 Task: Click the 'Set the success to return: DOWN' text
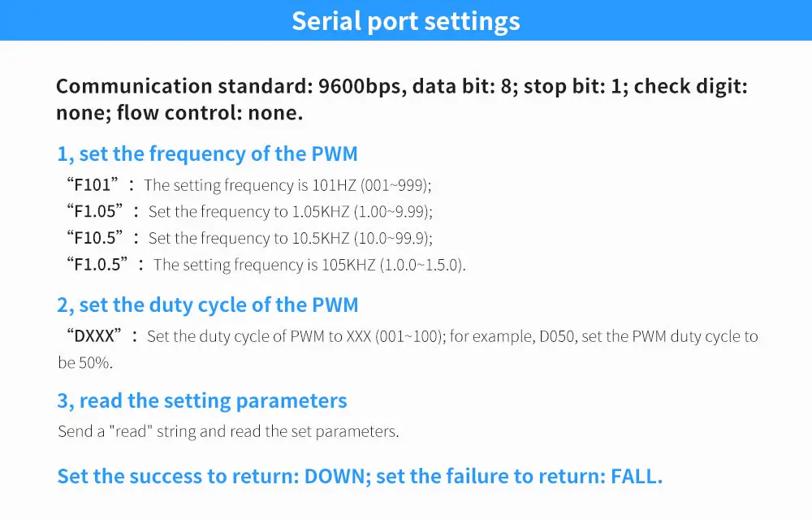tap(214, 476)
